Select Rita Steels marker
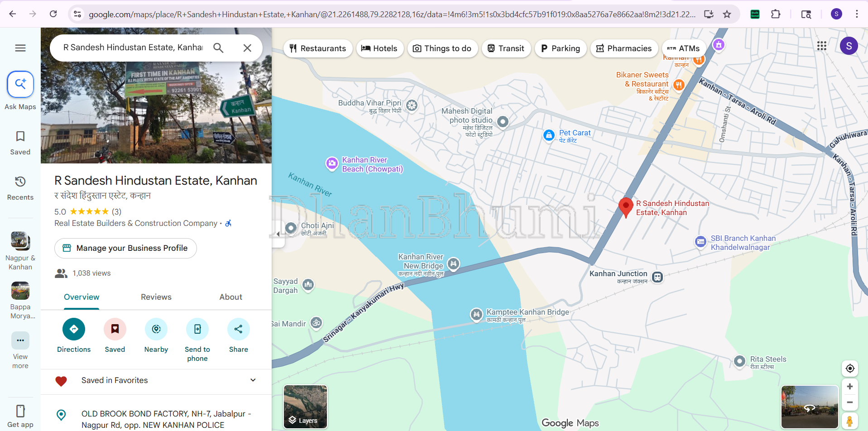This screenshot has width=868, height=431. point(739,361)
